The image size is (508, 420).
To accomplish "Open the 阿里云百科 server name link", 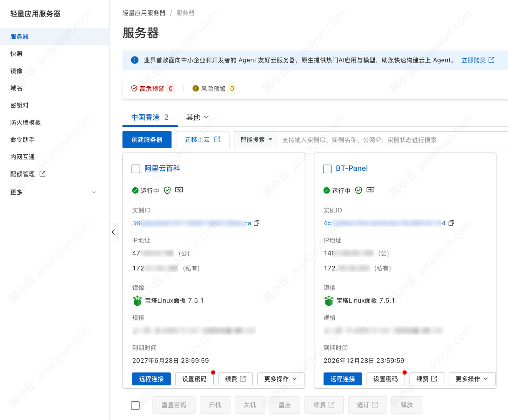I will (162, 168).
